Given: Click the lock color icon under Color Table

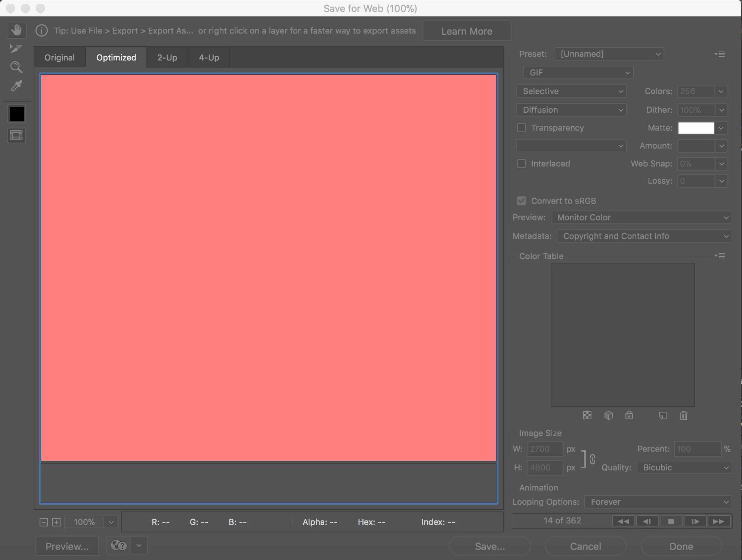Looking at the screenshot, I should 629,415.
